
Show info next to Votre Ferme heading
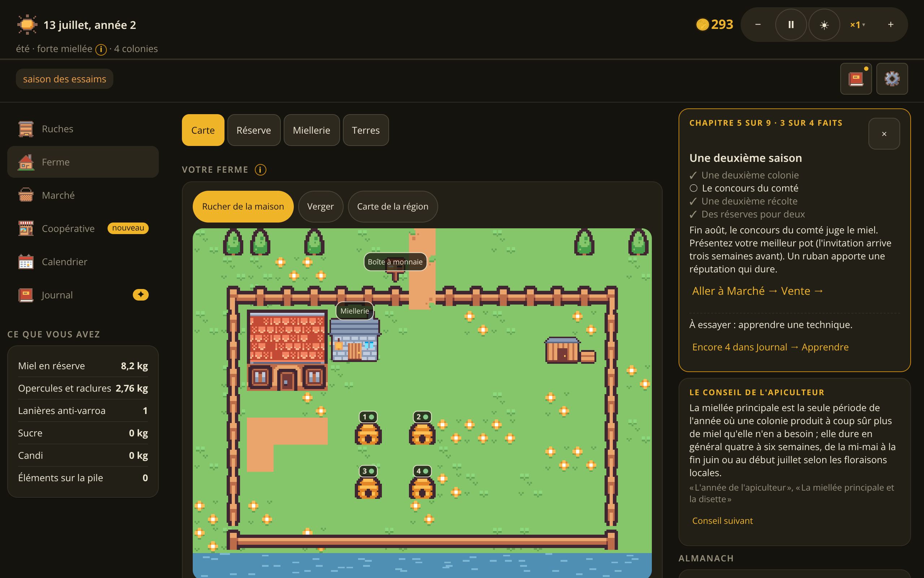(x=260, y=169)
